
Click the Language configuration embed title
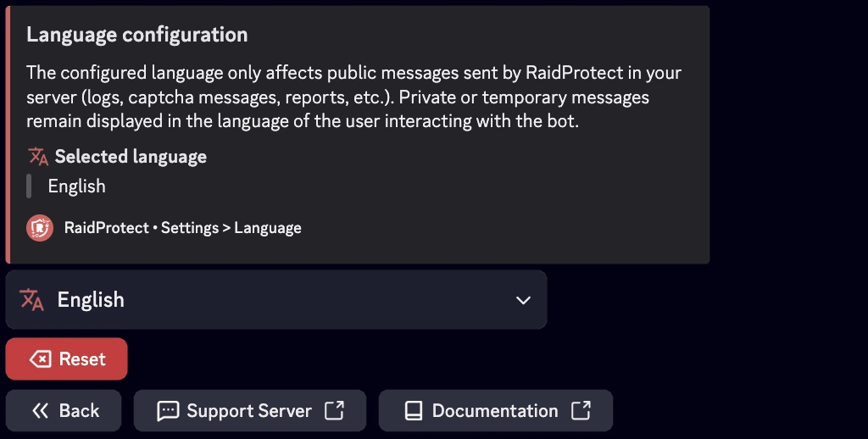(x=136, y=35)
